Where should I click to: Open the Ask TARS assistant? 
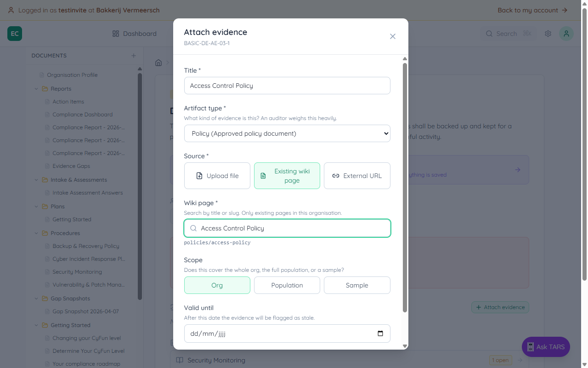click(546, 347)
